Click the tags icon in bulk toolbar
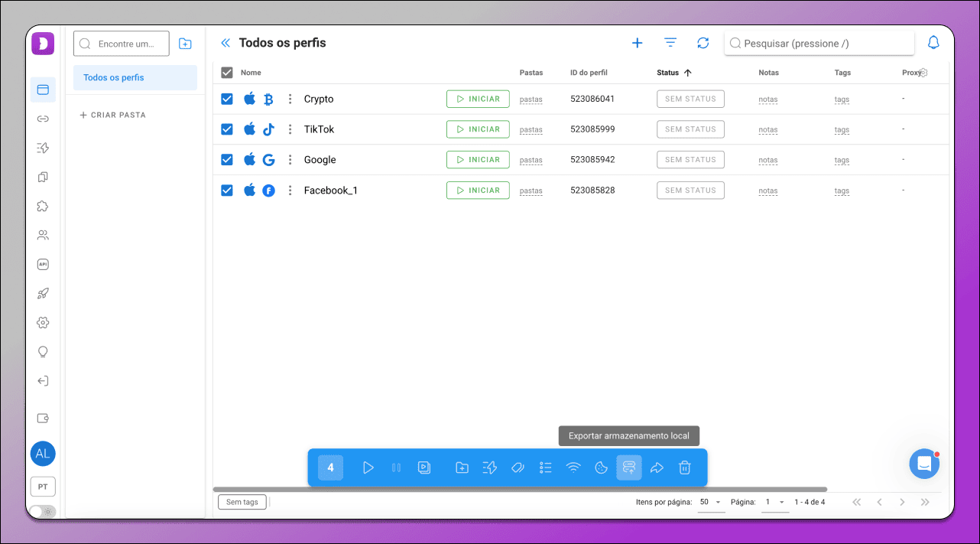 (x=518, y=467)
